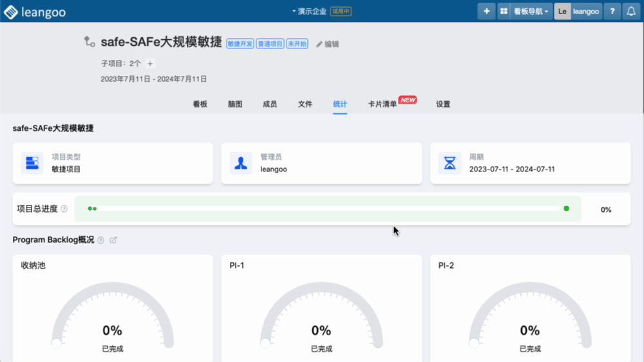Switch to the 看板 tab
The height and width of the screenshot is (362, 644).
pyautogui.click(x=200, y=104)
